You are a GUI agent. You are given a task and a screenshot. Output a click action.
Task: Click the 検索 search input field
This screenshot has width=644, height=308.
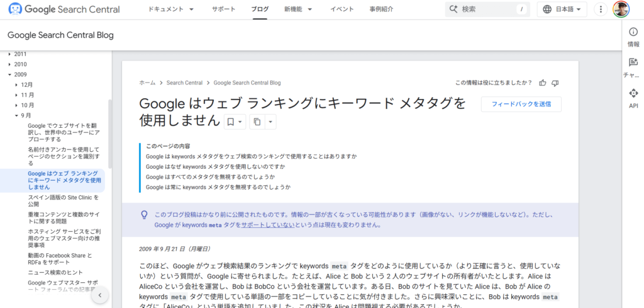point(487,9)
